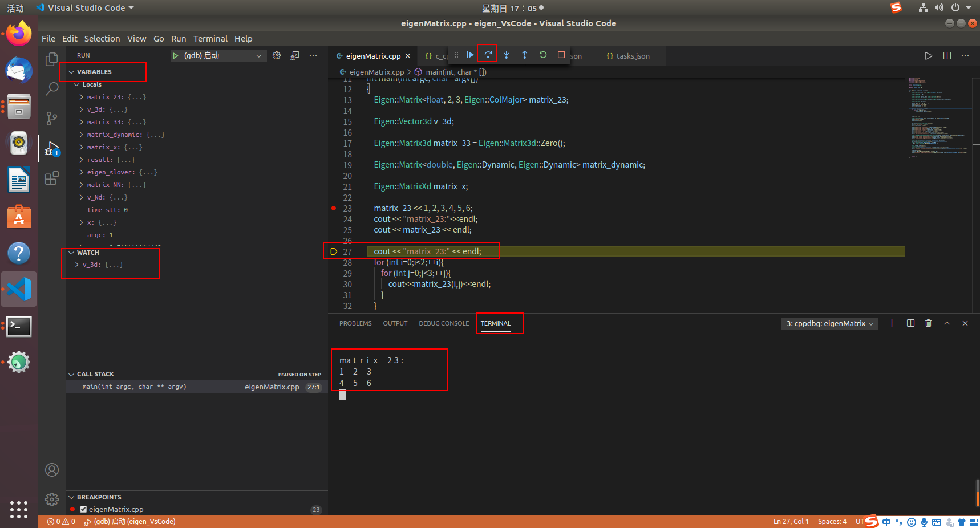The image size is (980, 528).
Task: Open the Terminal menu
Action: pyautogui.click(x=210, y=39)
